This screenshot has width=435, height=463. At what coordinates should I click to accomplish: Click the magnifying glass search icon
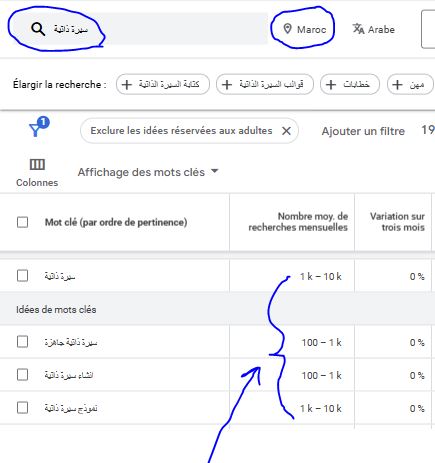click(38, 29)
